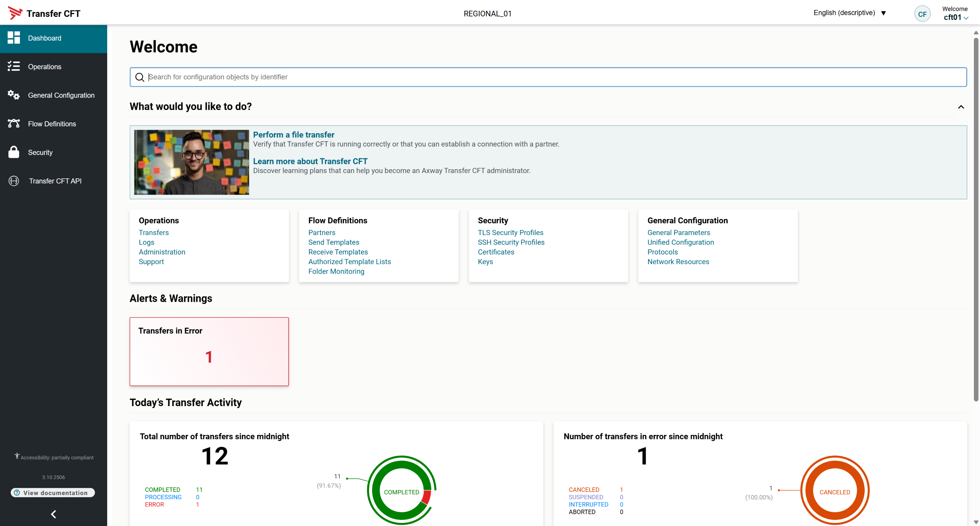Click the Dashboard grid icon in sidebar
980x526 pixels.
point(14,38)
